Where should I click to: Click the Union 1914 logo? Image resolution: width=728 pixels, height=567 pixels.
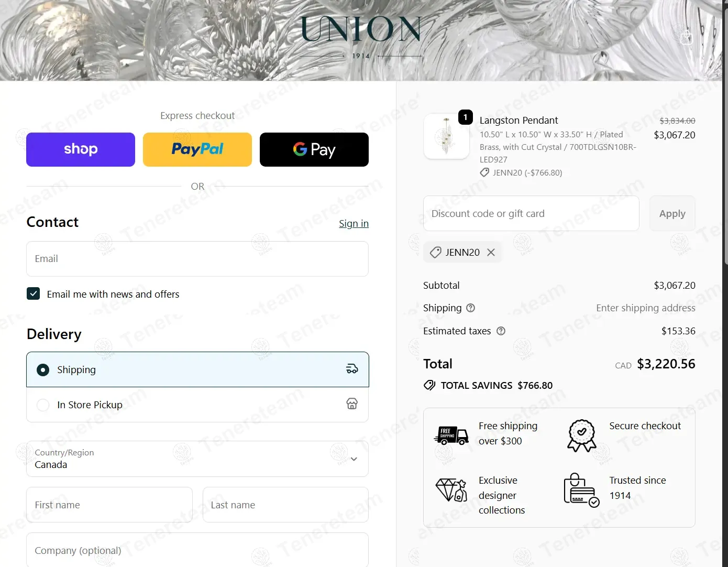tap(361, 37)
